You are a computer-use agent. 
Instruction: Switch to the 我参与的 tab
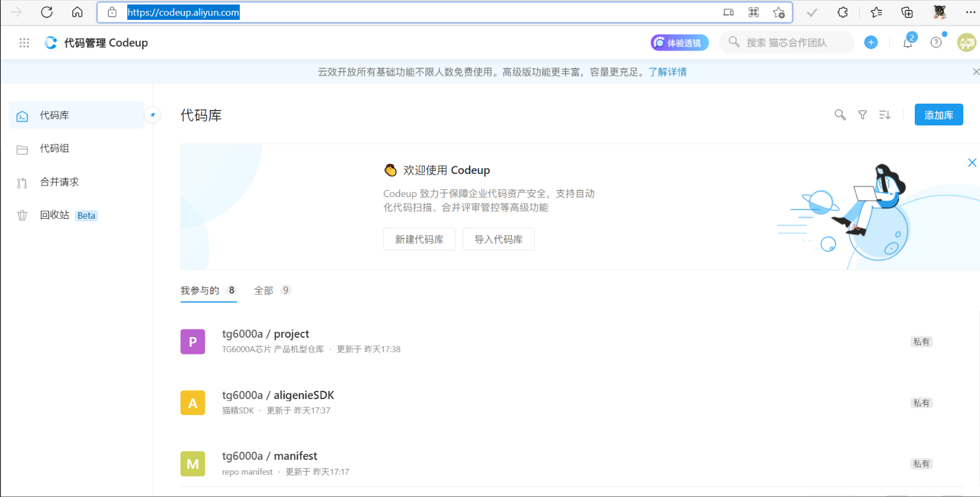209,290
